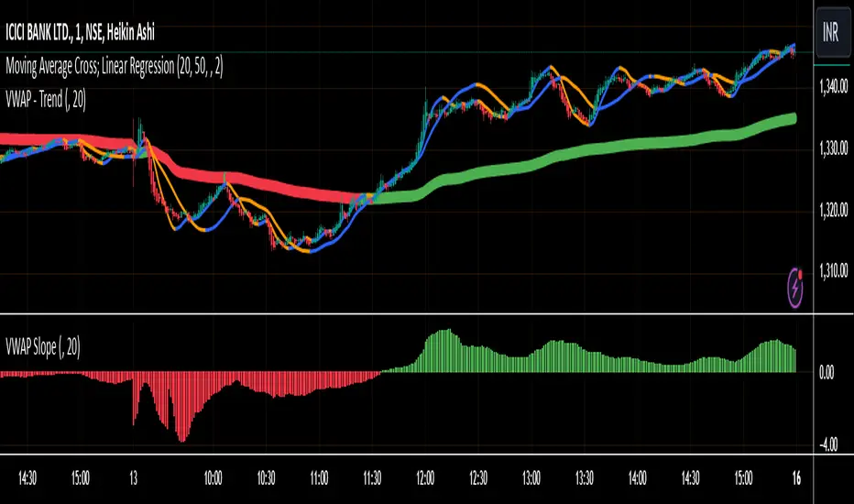Select the ICICI BANK LTD. chart title
This screenshot has height=504, width=854.
[80, 33]
